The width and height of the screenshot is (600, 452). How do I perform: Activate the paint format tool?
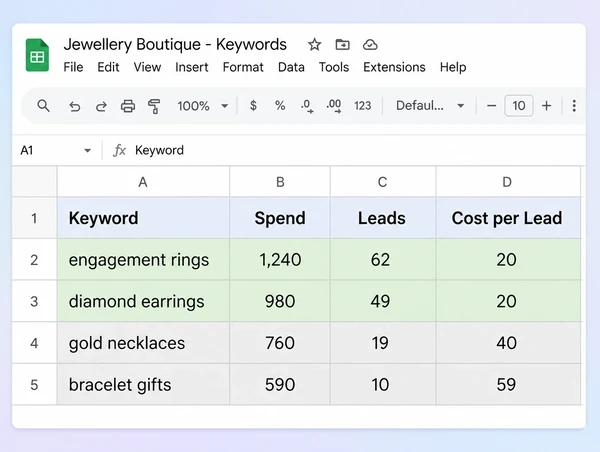(x=154, y=106)
